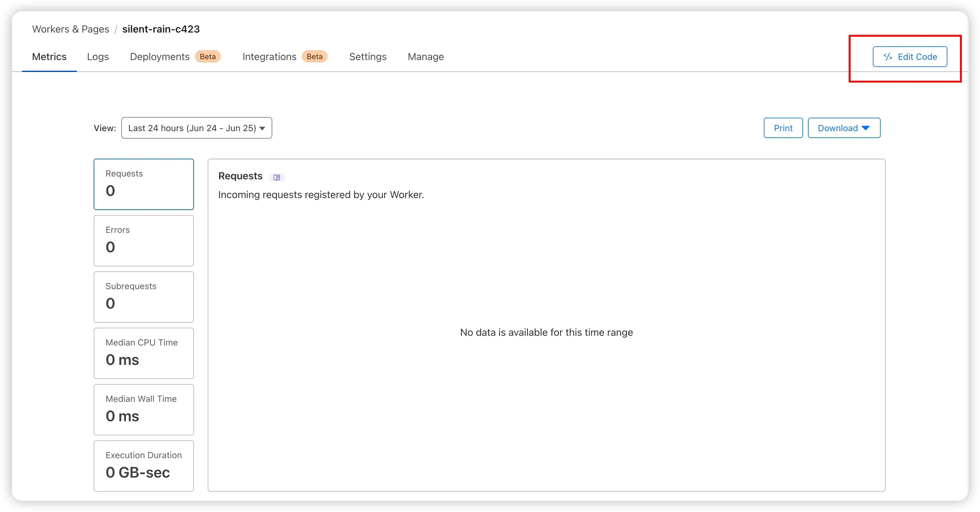
Task: Select the Execution Duration metric card
Action: point(144,466)
